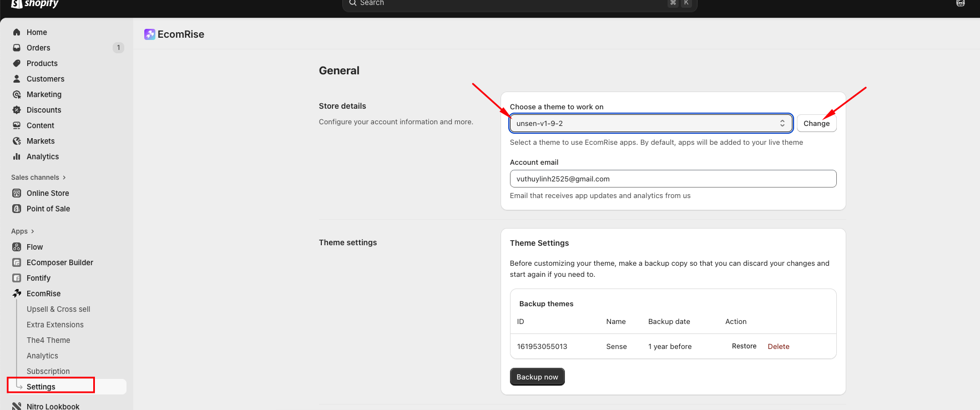Open EcomRise app in sidebar
This screenshot has height=410, width=980.
pyautogui.click(x=44, y=293)
